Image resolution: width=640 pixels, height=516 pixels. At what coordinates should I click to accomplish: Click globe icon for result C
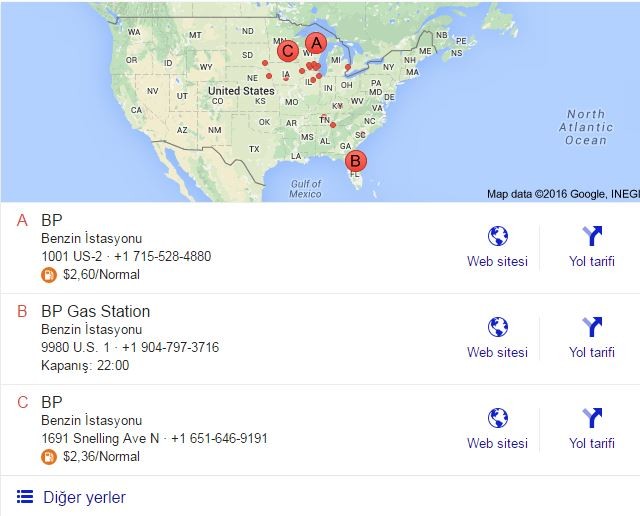coord(498,418)
